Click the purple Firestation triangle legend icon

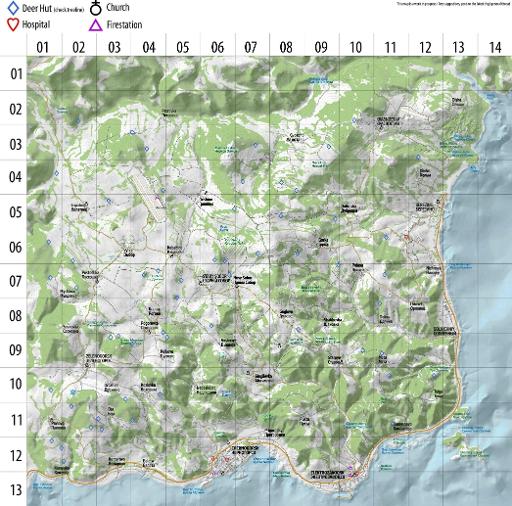pos(96,25)
